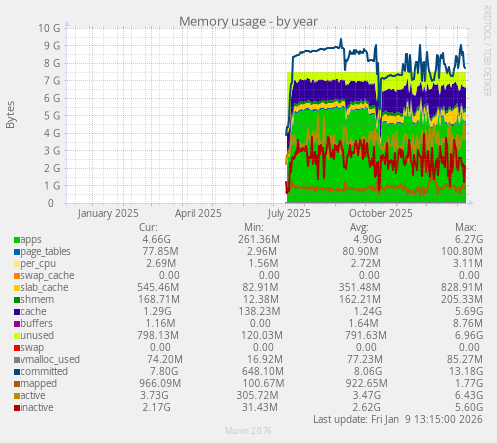Click the vmalloc_used min value 16.92M

click(x=264, y=359)
